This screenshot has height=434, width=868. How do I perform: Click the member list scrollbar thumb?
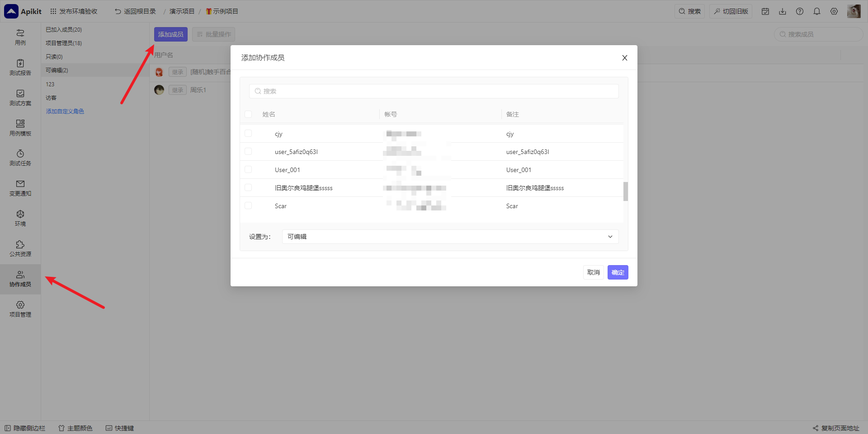click(x=626, y=191)
